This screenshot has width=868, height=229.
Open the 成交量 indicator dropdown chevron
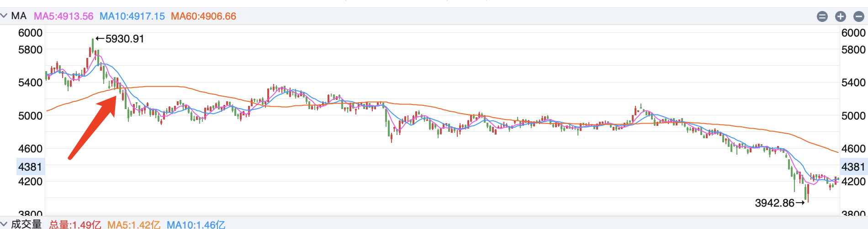tap(4, 224)
